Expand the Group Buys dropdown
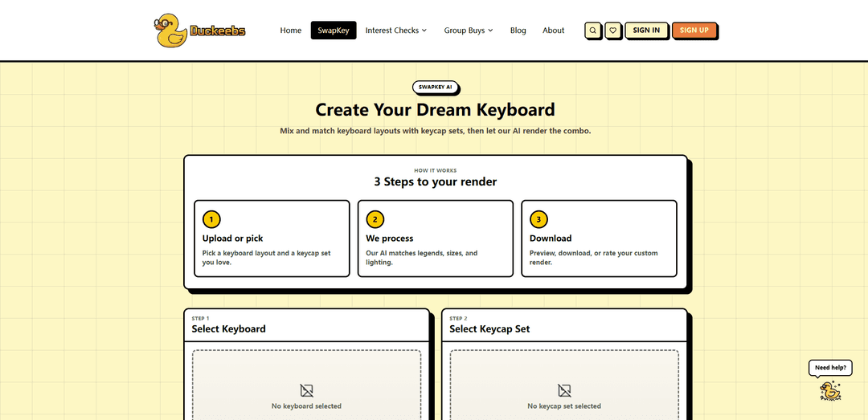Viewport: 868px width, 420px height. coord(469,31)
